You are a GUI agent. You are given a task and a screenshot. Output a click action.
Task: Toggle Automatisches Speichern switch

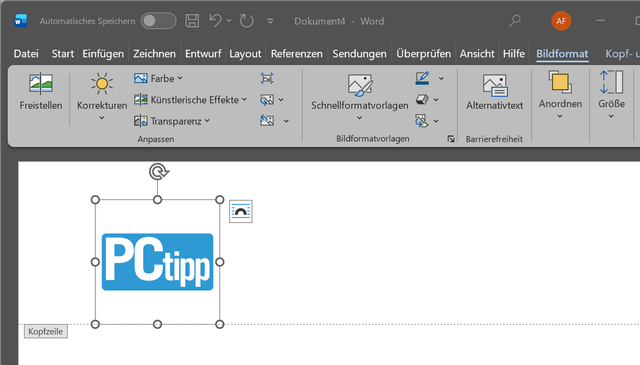pos(158,21)
